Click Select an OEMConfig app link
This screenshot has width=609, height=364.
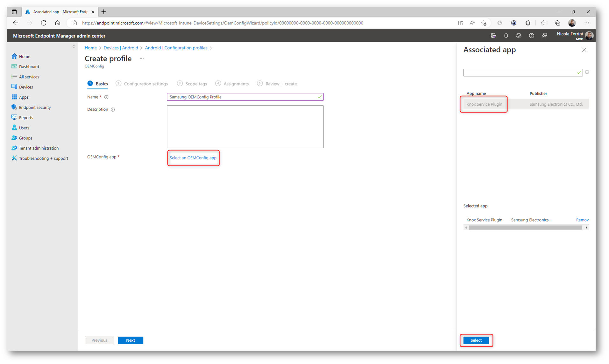(193, 158)
